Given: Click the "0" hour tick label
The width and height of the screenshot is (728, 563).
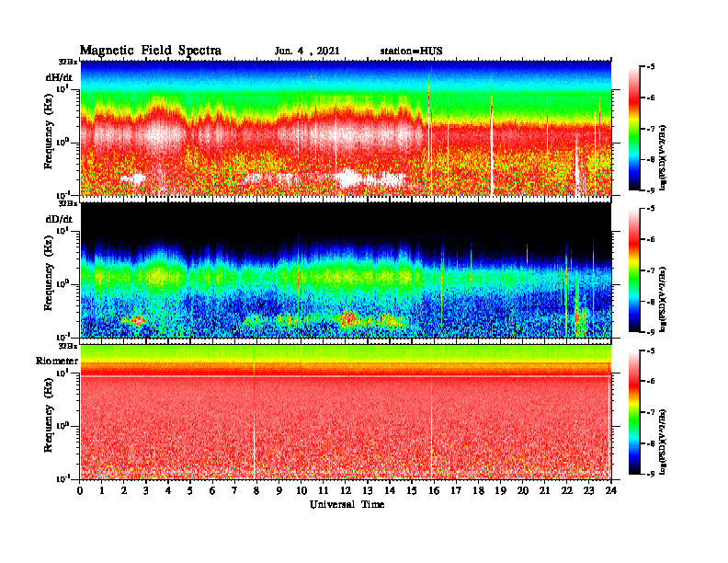Looking at the screenshot, I should point(80,490).
